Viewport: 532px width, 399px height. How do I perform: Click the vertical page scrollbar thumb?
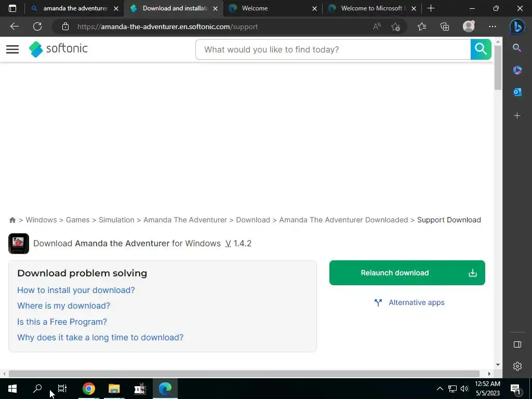point(498,68)
